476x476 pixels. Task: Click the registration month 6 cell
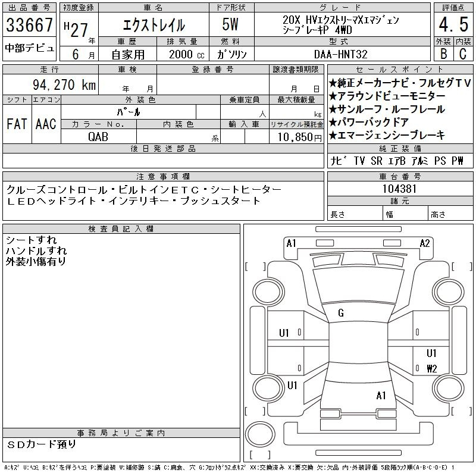(79, 54)
